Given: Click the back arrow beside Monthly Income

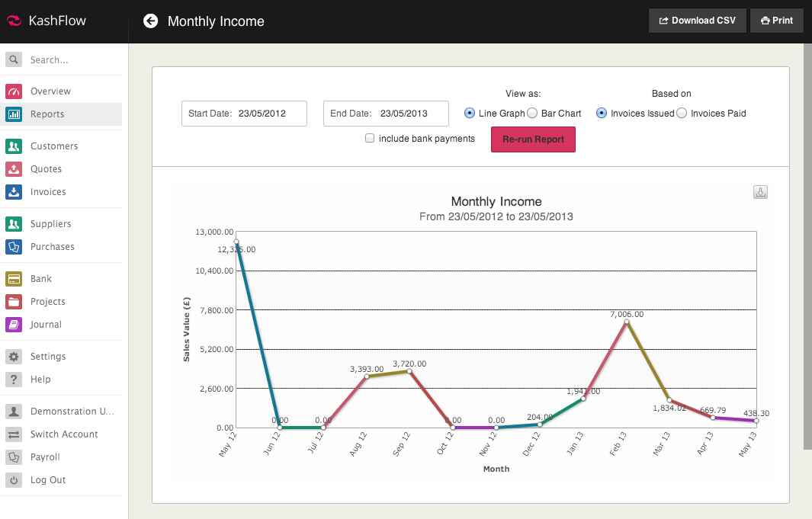Looking at the screenshot, I should coord(150,21).
